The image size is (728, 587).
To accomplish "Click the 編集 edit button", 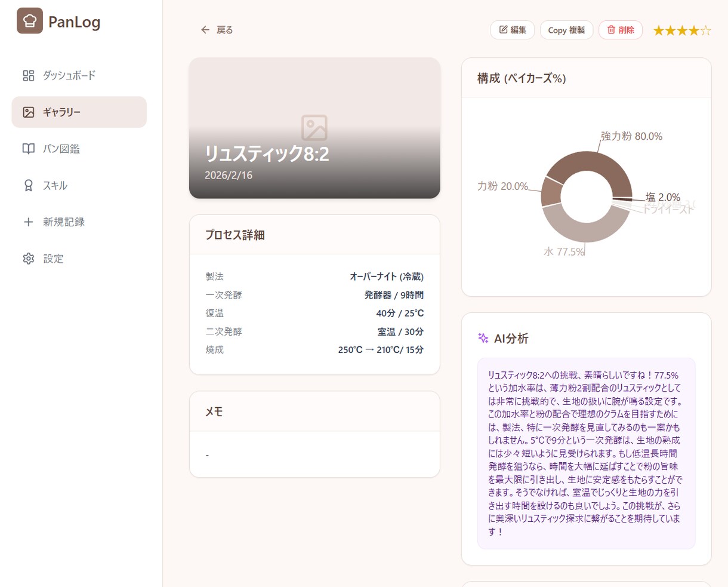I will pyautogui.click(x=513, y=30).
